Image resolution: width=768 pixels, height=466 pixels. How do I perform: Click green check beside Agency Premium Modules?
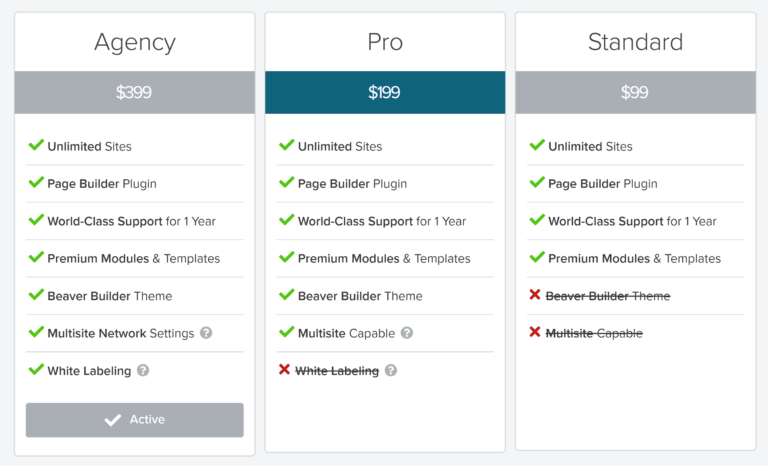(36, 257)
